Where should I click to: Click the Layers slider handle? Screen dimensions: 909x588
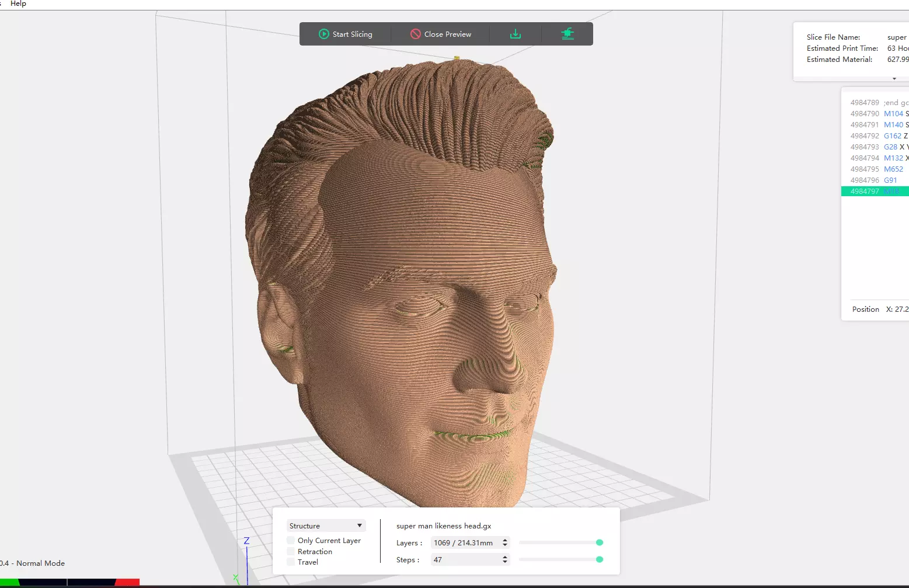(600, 542)
